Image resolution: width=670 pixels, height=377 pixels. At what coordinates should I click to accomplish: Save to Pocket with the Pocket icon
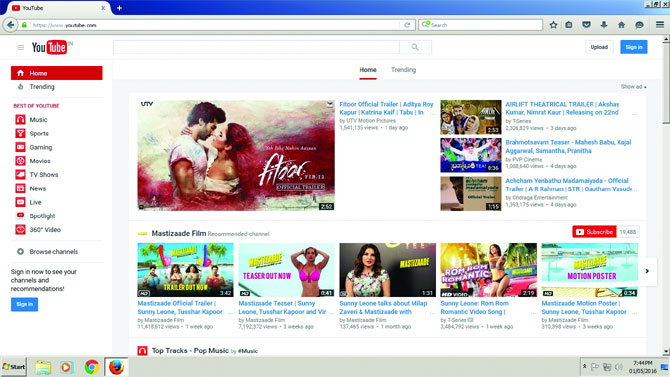[x=586, y=25]
